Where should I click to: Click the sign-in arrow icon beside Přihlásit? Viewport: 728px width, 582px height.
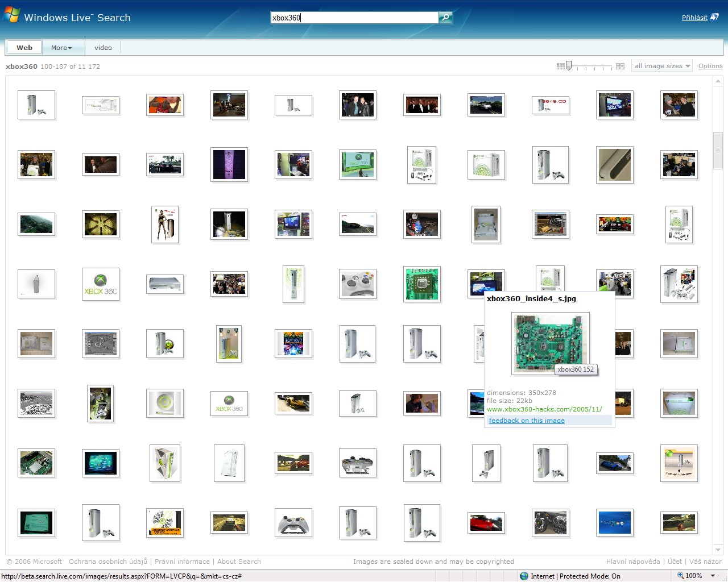[x=715, y=17]
